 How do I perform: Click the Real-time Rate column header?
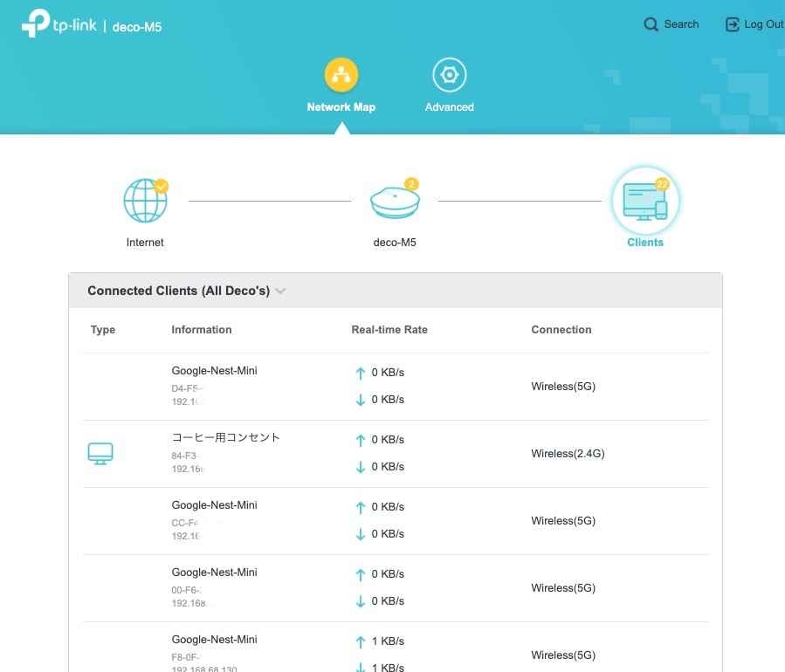(389, 330)
